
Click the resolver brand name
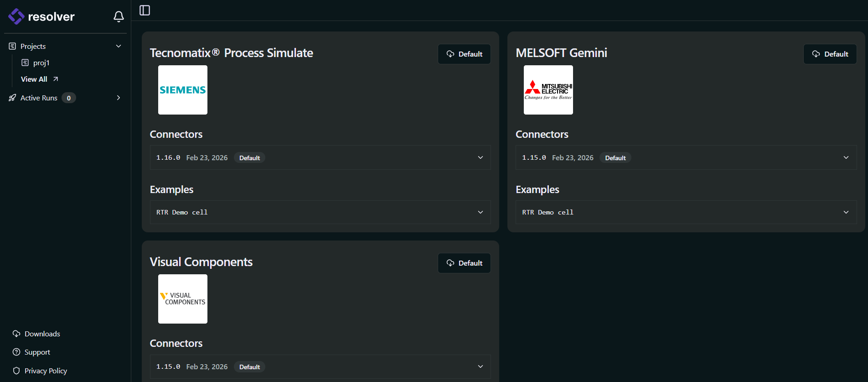pos(51,17)
